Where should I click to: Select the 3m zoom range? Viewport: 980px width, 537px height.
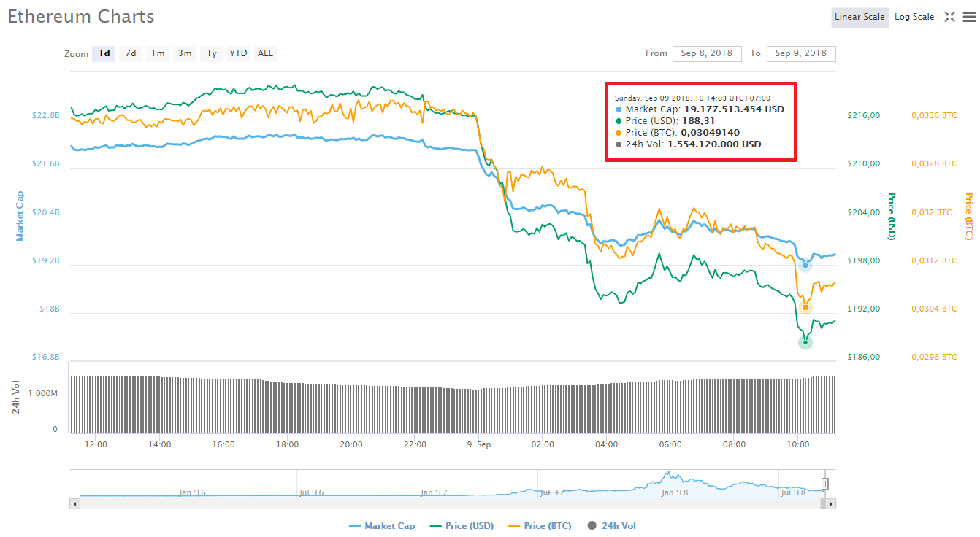click(185, 53)
